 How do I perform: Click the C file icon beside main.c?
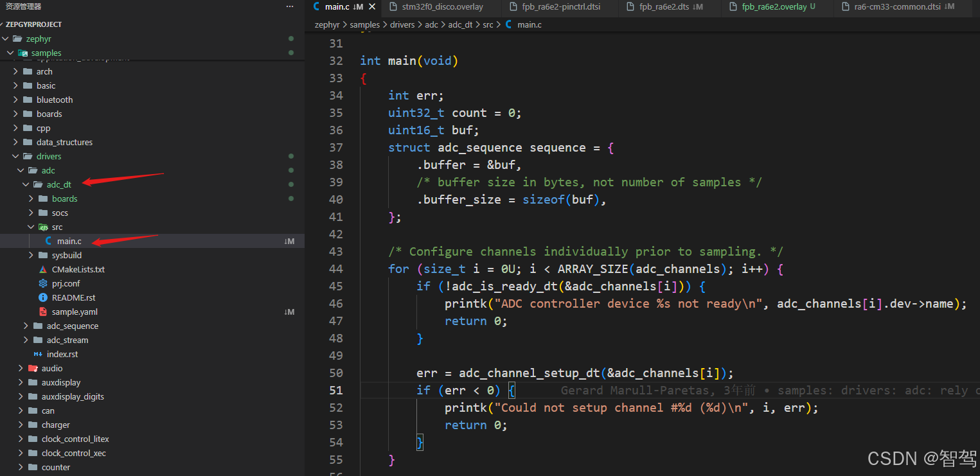pyautogui.click(x=48, y=242)
